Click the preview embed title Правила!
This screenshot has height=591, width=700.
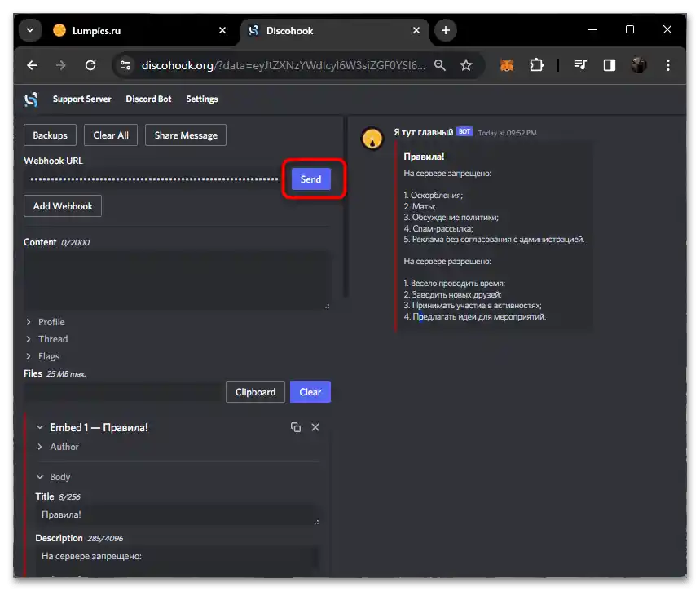(424, 157)
